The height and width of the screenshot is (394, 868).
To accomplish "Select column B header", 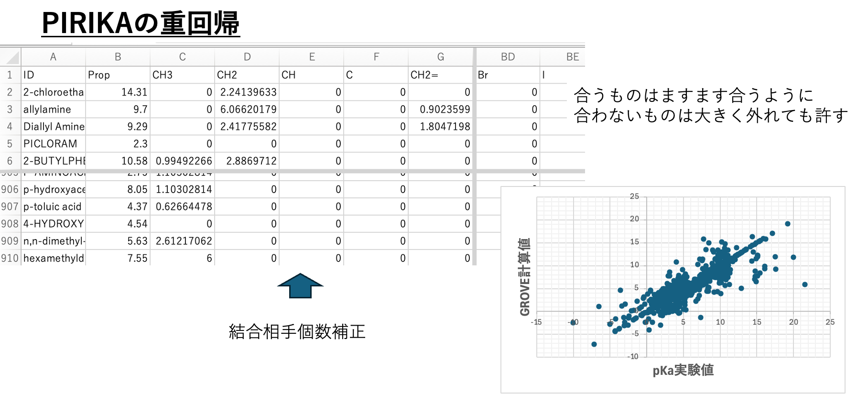I will pyautogui.click(x=118, y=57).
